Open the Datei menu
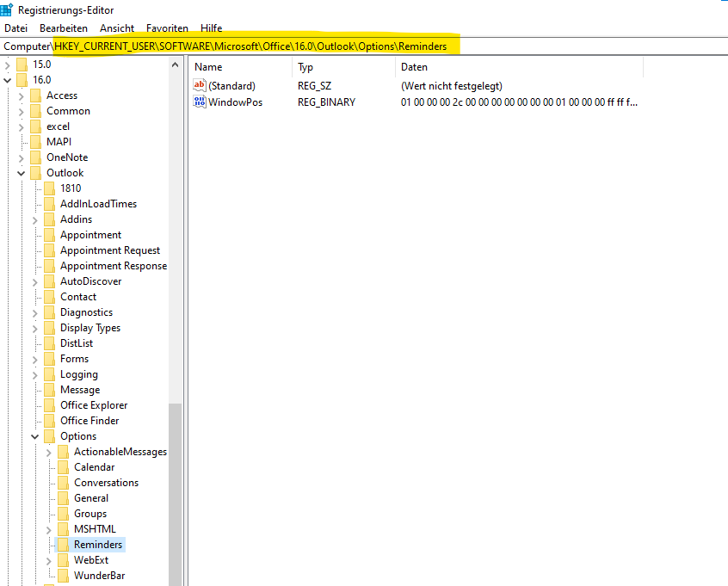728x586 pixels. pyautogui.click(x=15, y=28)
